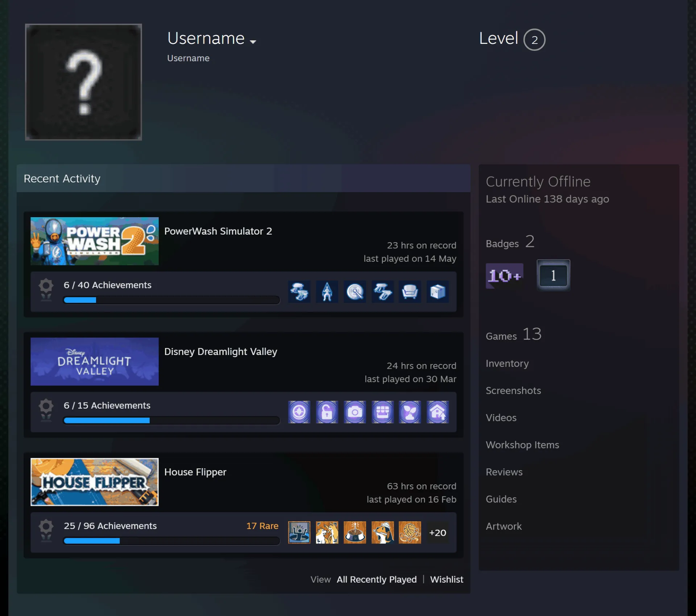Open the PowerWash Simulator 2 game thumbnail
696x616 pixels.
pyautogui.click(x=95, y=241)
